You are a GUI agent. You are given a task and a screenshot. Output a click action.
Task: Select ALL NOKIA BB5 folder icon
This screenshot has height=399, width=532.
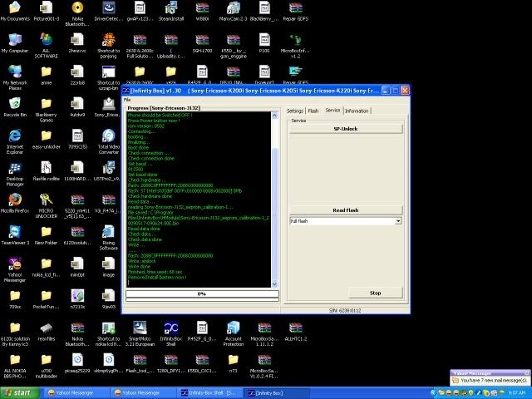pyautogui.click(x=15, y=366)
